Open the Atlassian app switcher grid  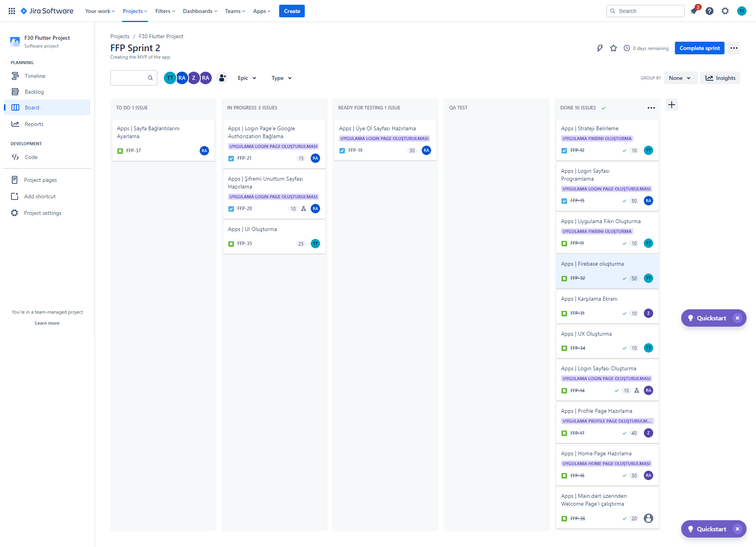click(x=12, y=11)
